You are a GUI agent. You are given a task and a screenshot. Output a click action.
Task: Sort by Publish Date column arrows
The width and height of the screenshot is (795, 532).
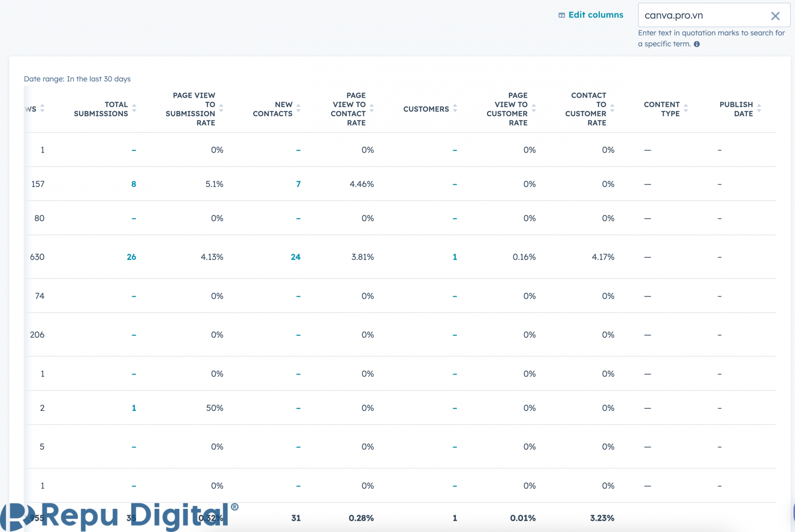click(x=759, y=108)
